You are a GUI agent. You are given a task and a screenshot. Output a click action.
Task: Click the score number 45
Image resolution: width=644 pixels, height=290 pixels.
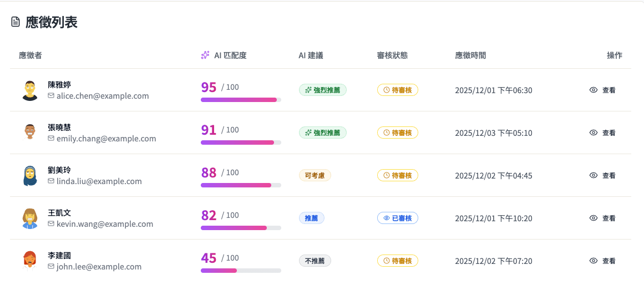coord(209,258)
